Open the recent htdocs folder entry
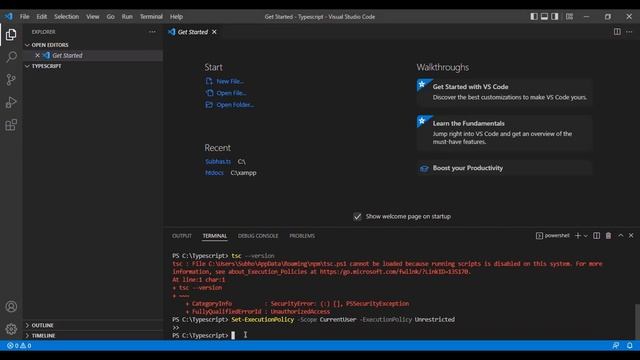 pyautogui.click(x=214, y=173)
